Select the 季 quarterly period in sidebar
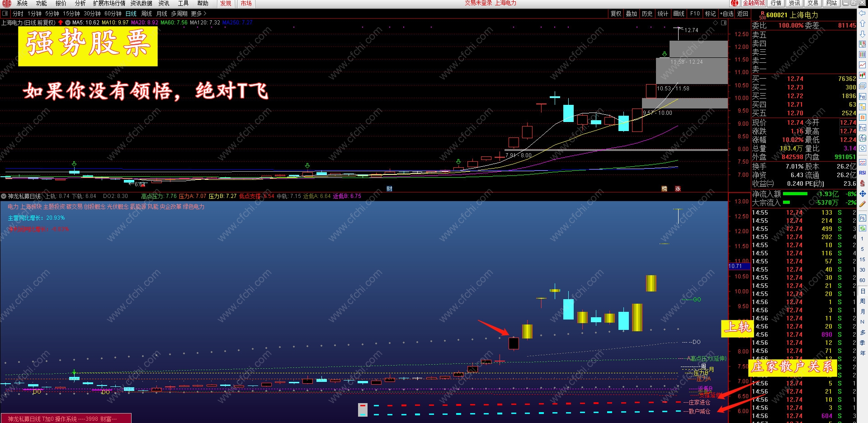The image size is (868, 423). coord(863,343)
